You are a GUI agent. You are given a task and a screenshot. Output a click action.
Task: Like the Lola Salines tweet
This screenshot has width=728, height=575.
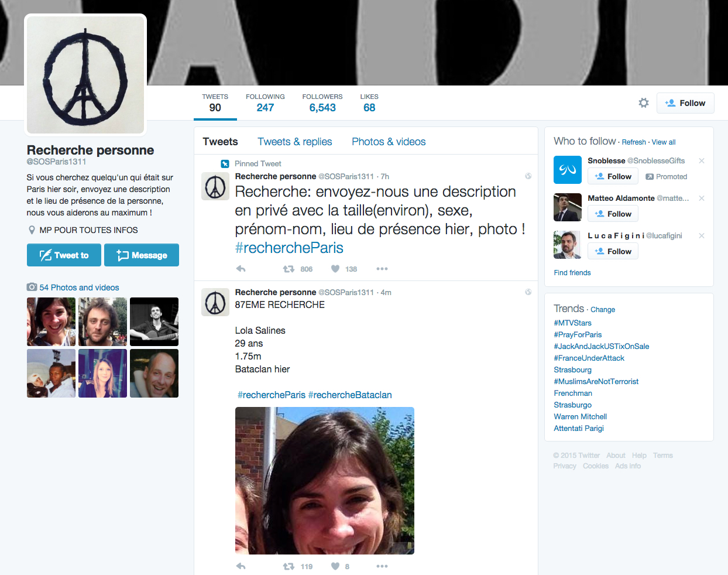(x=335, y=566)
